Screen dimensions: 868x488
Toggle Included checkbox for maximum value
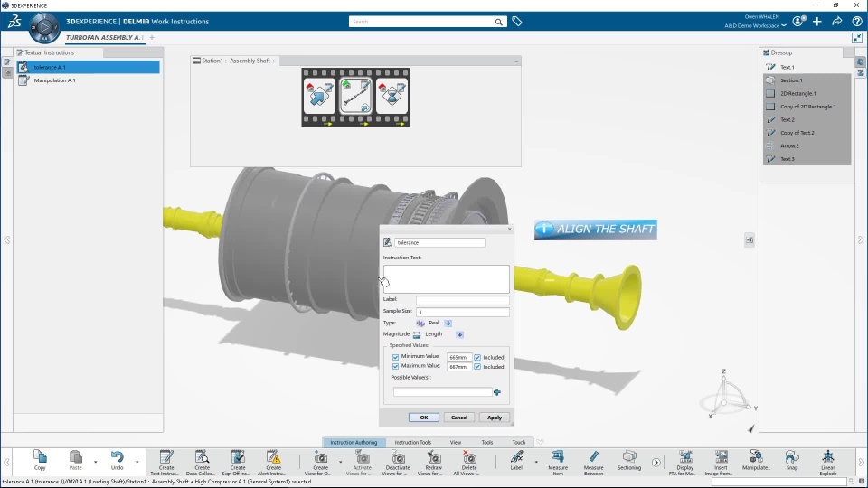[477, 367]
